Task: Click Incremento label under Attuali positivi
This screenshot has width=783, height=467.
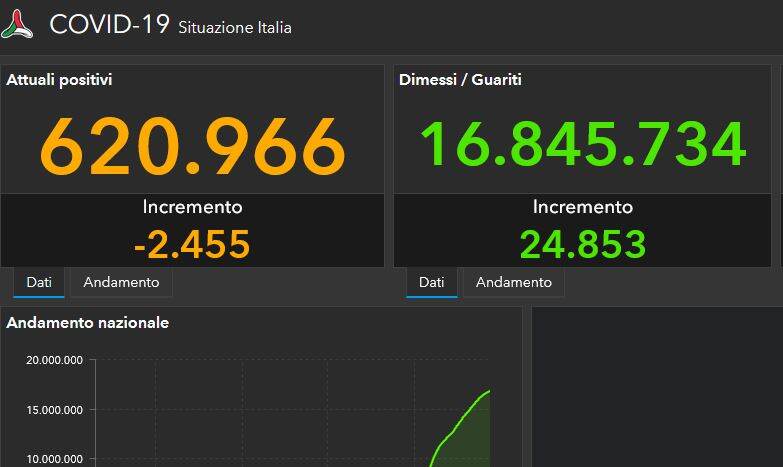Action: (192, 208)
